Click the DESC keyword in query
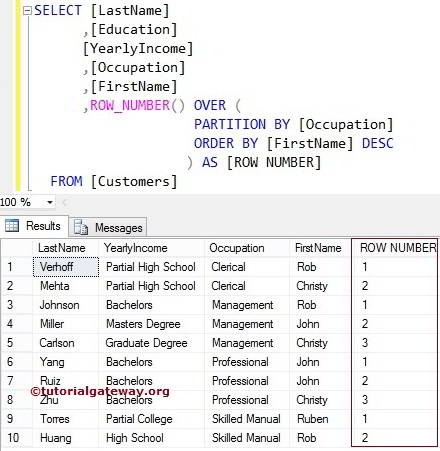Screen dimensions: 440x451 378,143
